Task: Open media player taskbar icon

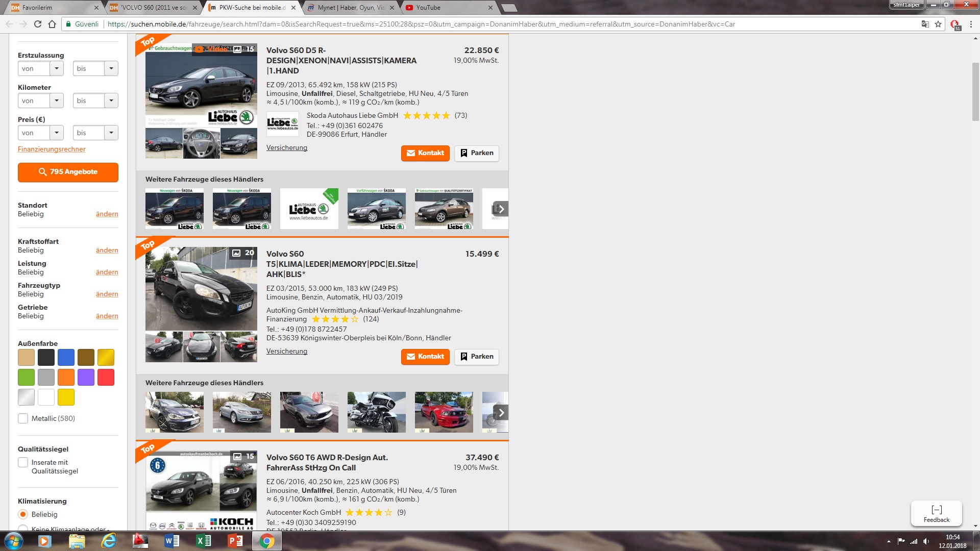Action: (x=45, y=541)
